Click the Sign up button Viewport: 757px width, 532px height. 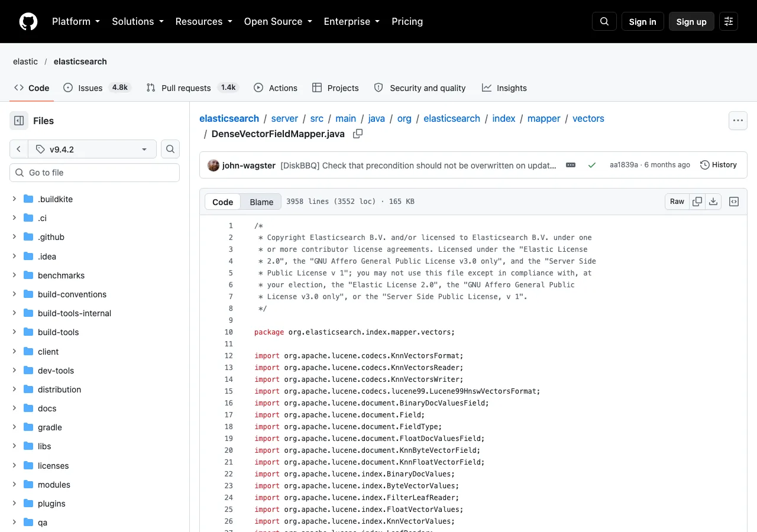coord(691,21)
